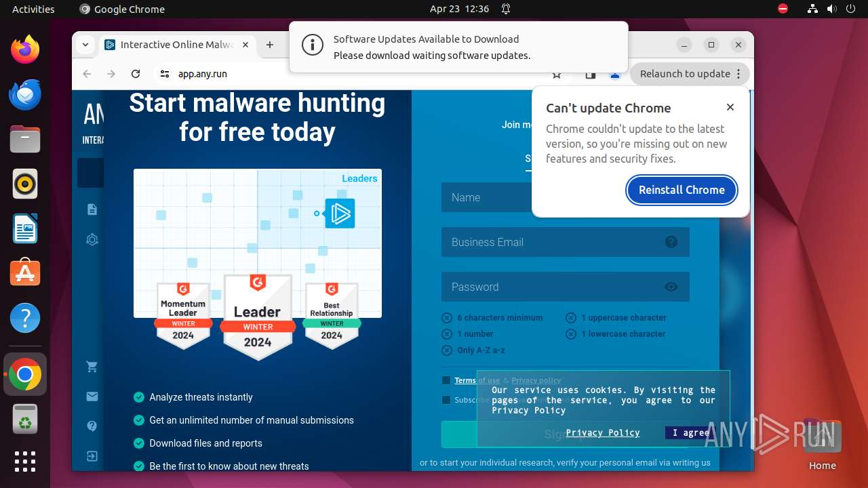Open the volume icon in system tray

pyautogui.click(x=831, y=9)
